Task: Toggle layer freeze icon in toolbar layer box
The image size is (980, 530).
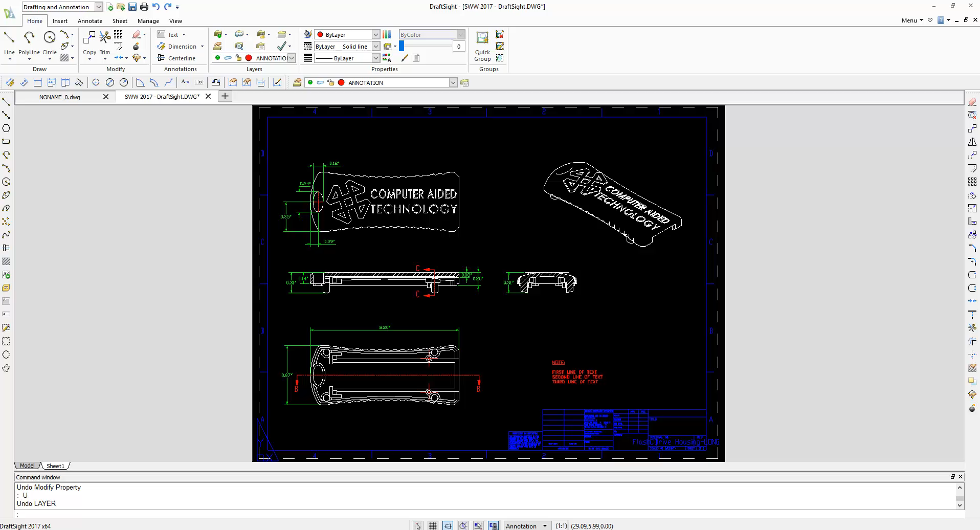Action: pyautogui.click(x=320, y=82)
